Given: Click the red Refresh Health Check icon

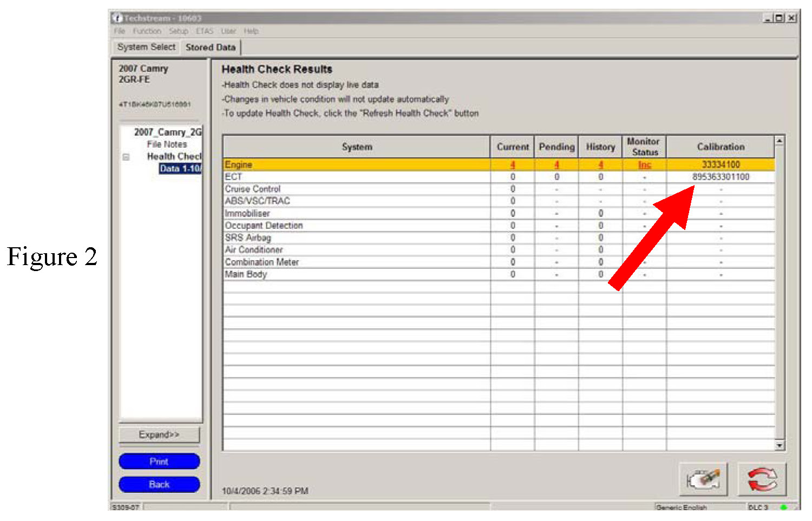Looking at the screenshot, I should [762, 479].
